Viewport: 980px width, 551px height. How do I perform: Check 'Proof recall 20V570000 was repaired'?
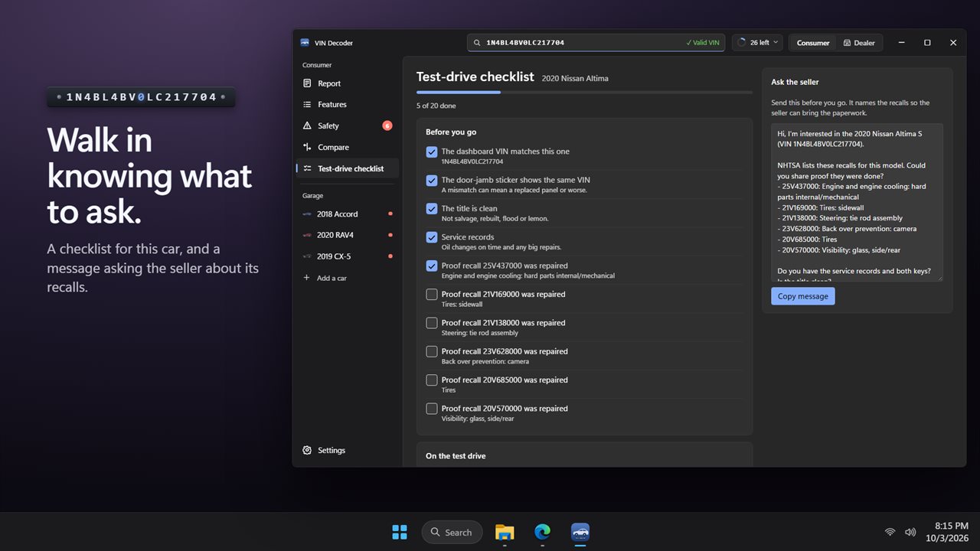tap(432, 409)
